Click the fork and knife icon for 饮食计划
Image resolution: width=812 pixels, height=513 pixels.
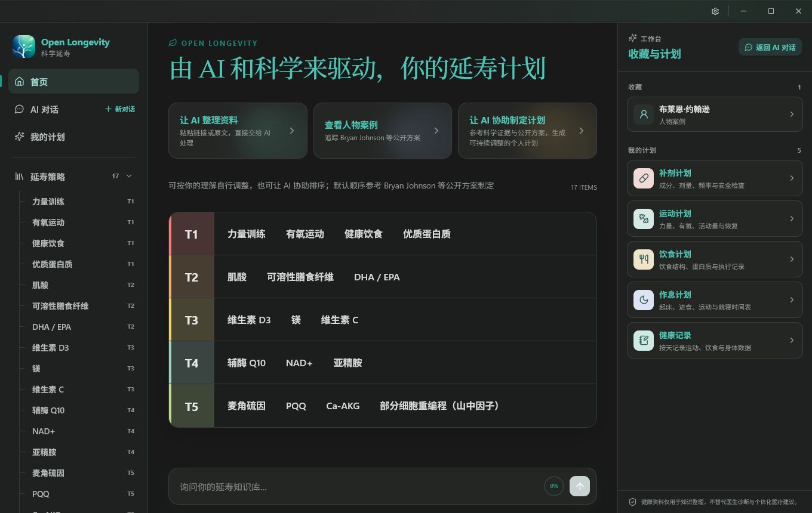coord(644,259)
